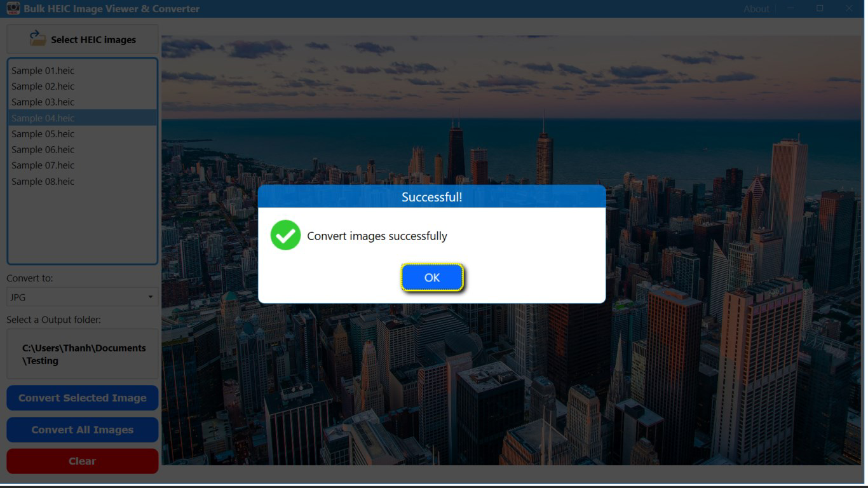Click OK in the Successful dialog
This screenshot has width=868, height=488.
point(432,278)
